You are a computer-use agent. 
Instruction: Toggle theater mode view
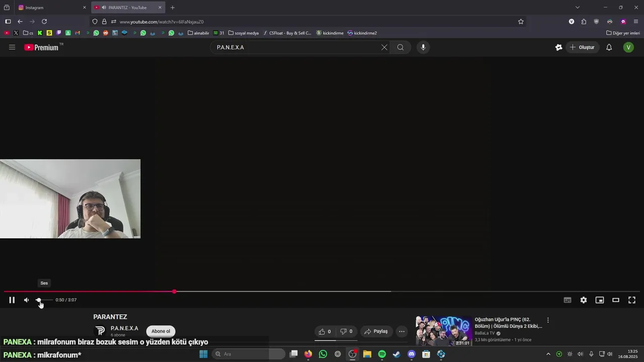(x=616, y=300)
